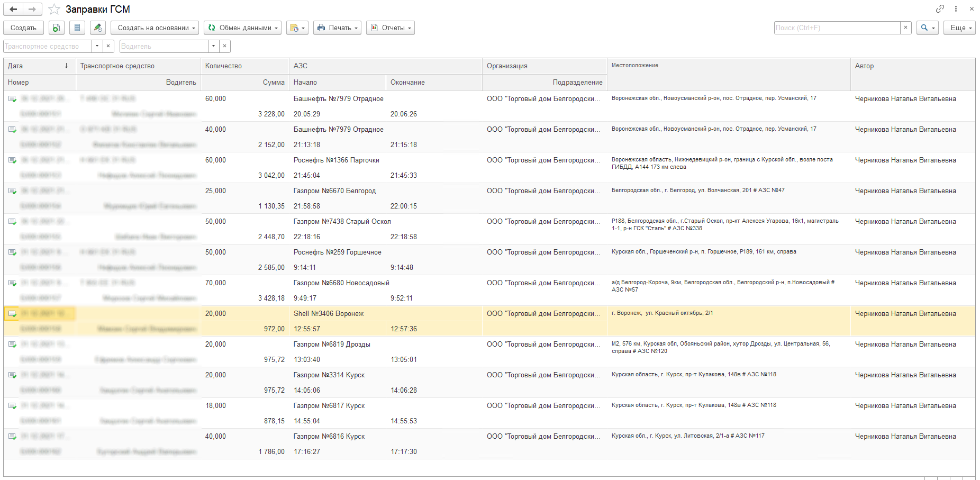Click the Создать button

coord(23,28)
